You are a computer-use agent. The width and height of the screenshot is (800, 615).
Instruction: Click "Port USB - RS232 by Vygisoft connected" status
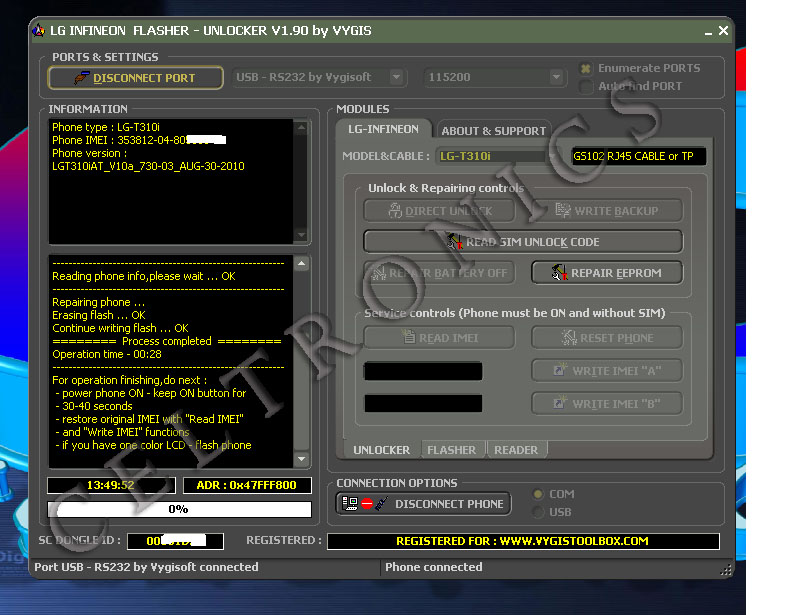pos(146,567)
